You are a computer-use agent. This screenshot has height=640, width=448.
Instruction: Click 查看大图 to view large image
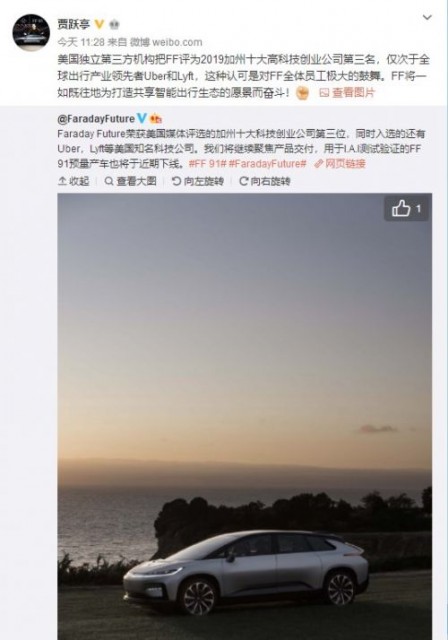131,181
